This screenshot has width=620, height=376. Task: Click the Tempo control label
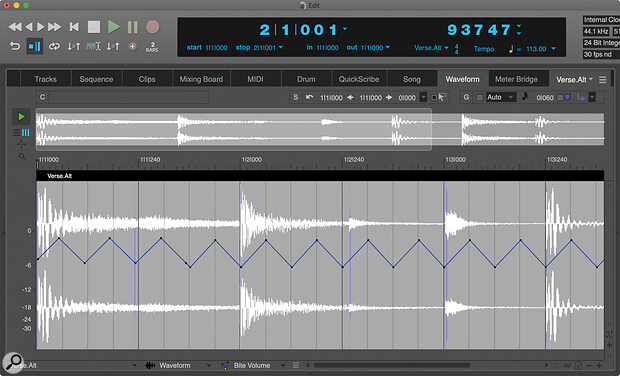point(484,49)
